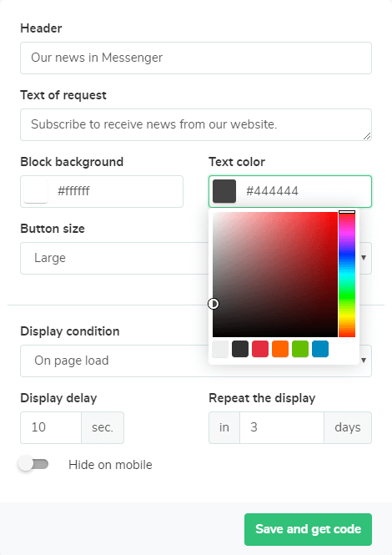Click the 'Repeat the display' label

(x=262, y=398)
